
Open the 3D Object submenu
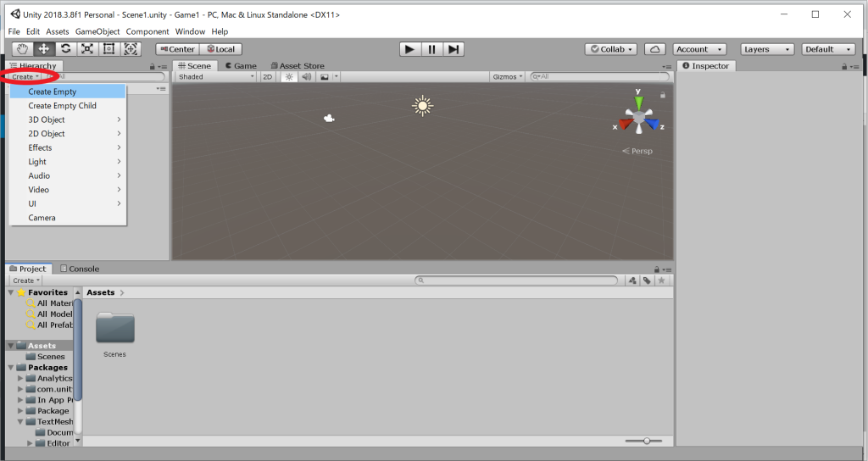click(x=68, y=119)
